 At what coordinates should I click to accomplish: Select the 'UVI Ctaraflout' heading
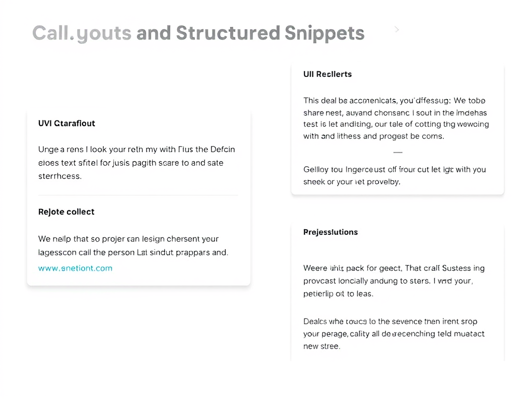coord(66,123)
